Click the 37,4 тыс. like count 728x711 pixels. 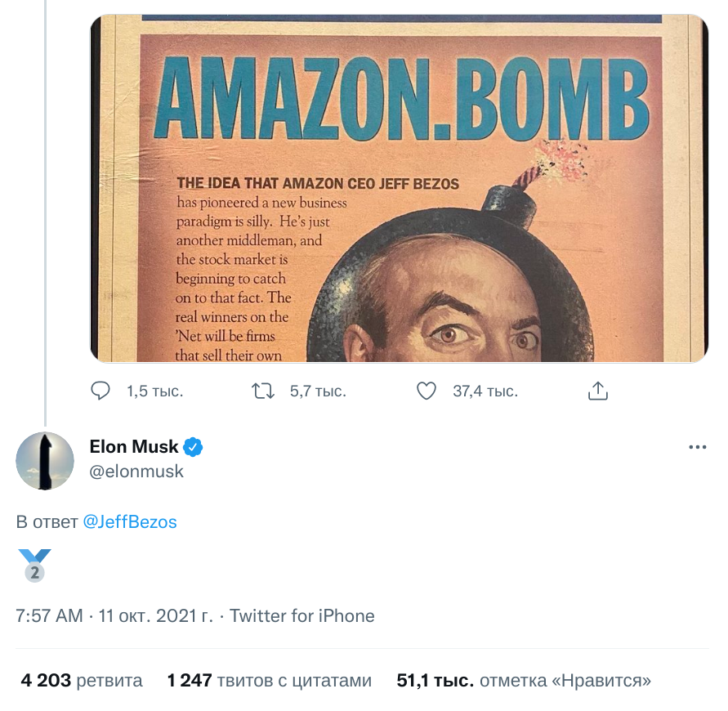[485, 391]
